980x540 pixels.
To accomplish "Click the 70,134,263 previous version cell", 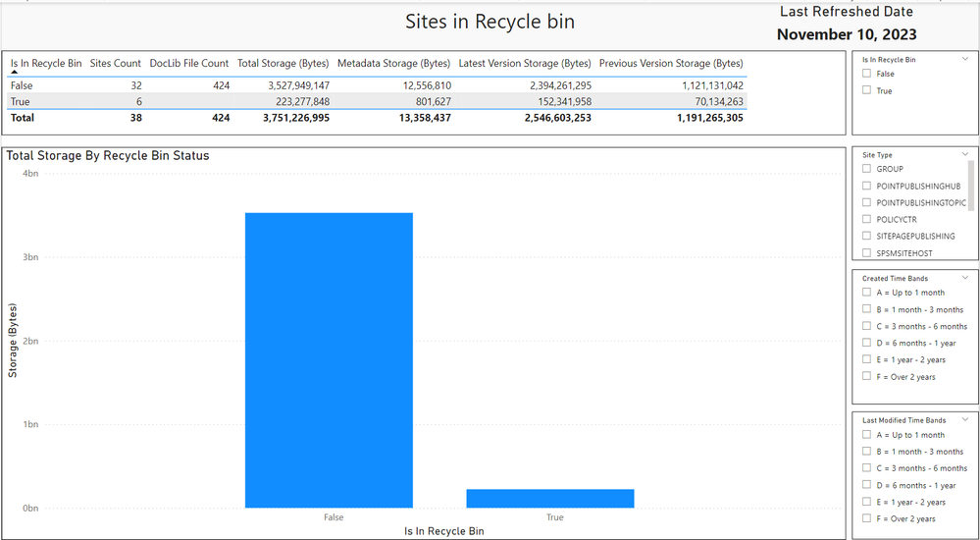I will pyautogui.click(x=719, y=101).
